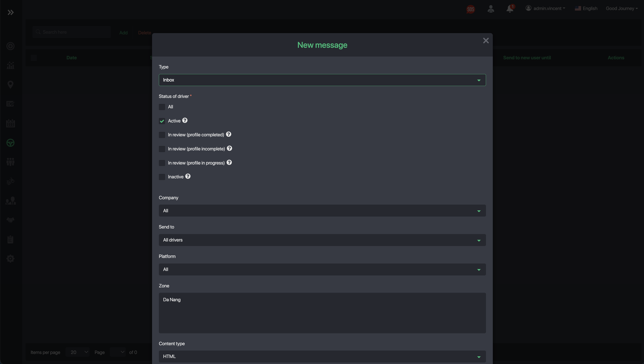This screenshot has height=364, width=644.
Task: Uncheck the Active status checkbox
Action: click(162, 121)
